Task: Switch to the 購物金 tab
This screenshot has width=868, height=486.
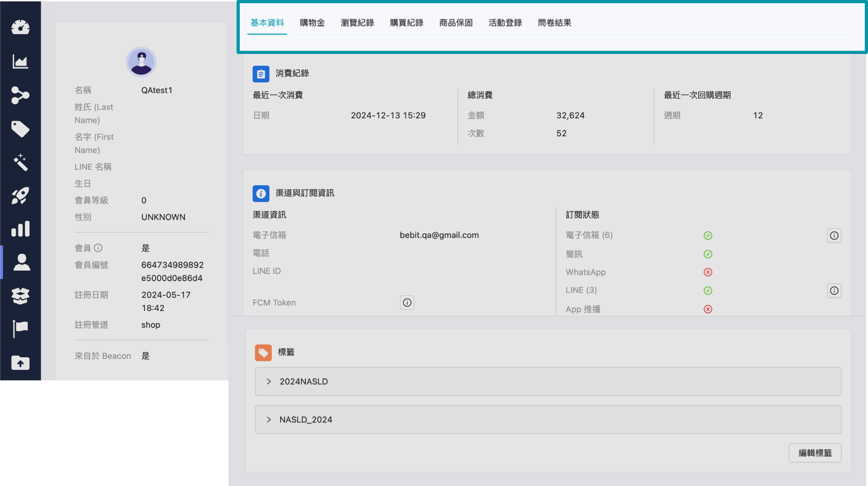Action: (312, 23)
